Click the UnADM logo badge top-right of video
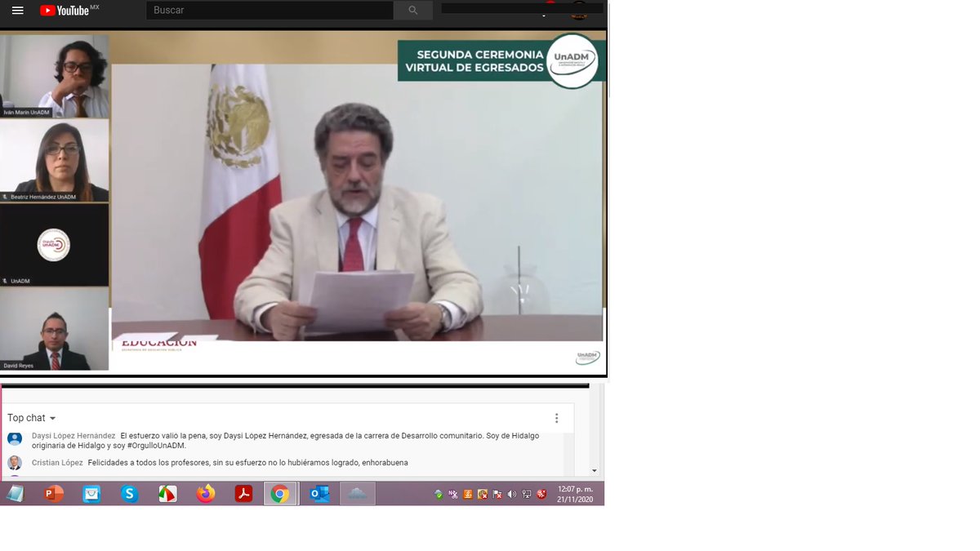Viewport: 980px width, 551px height. (572, 61)
